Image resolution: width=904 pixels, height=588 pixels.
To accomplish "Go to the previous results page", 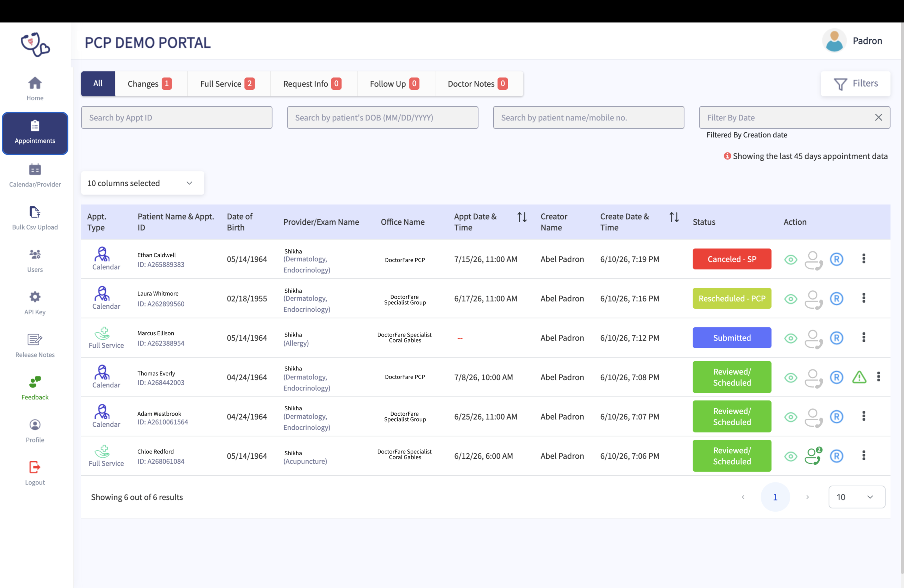I will 743,497.
